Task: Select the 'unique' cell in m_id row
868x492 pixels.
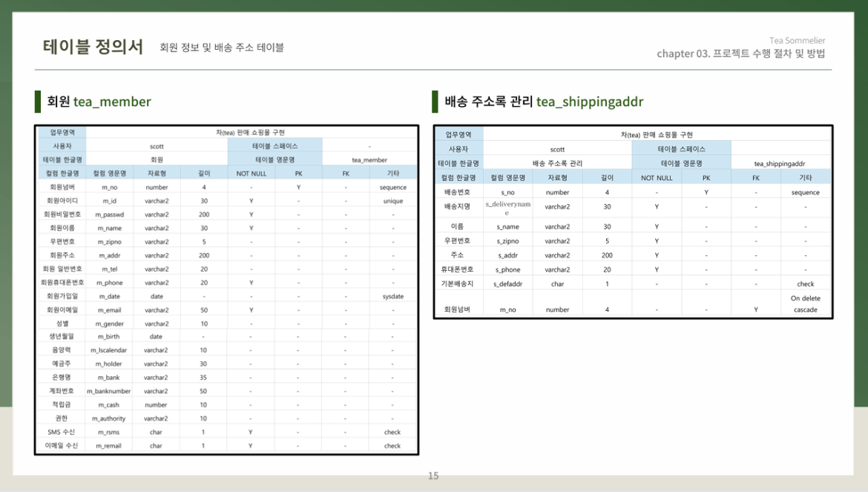Action: pyautogui.click(x=393, y=201)
